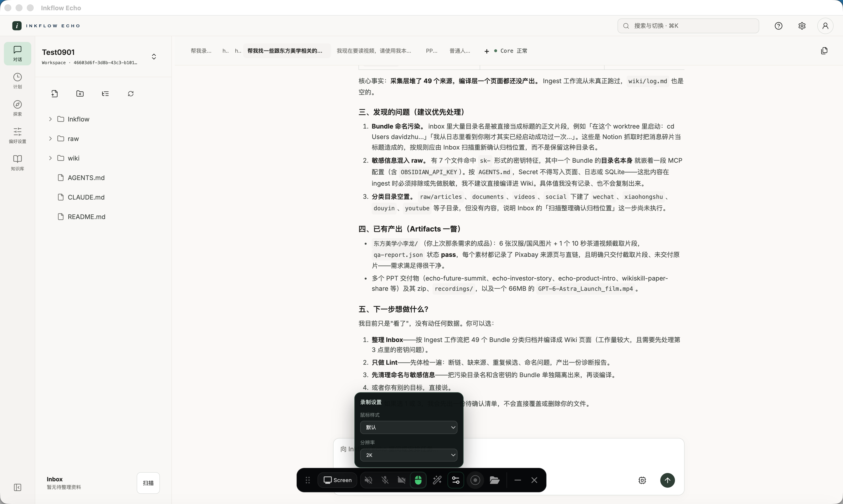Screen dimensions: 843x504
Task: Toggle the recording settings sliders button
Action: click(456, 480)
